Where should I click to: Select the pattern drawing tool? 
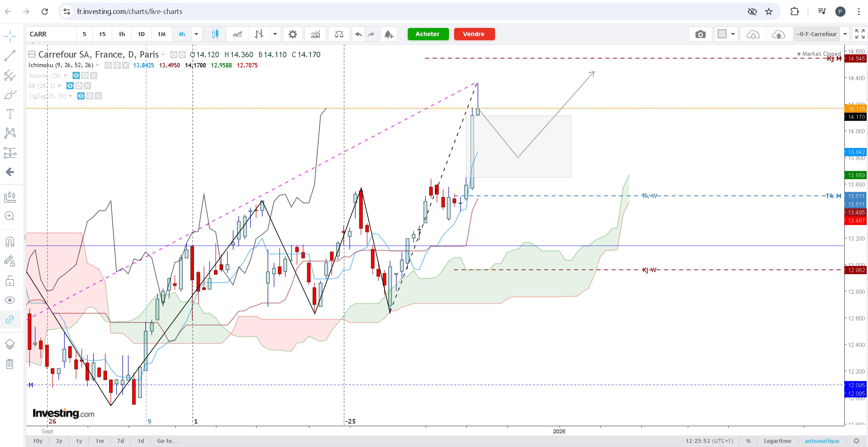point(10,133)
